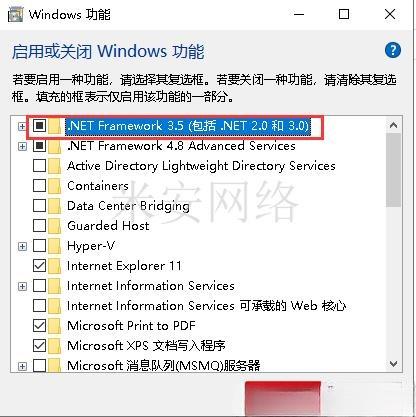
Task: Click folder icon beside Microsoft Print to PDF
Action: 55,326
